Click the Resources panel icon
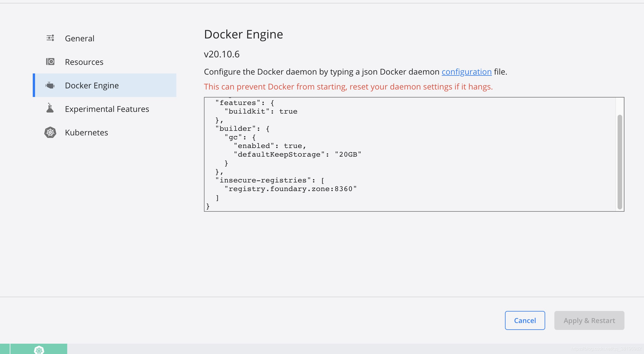 point(50,61)
